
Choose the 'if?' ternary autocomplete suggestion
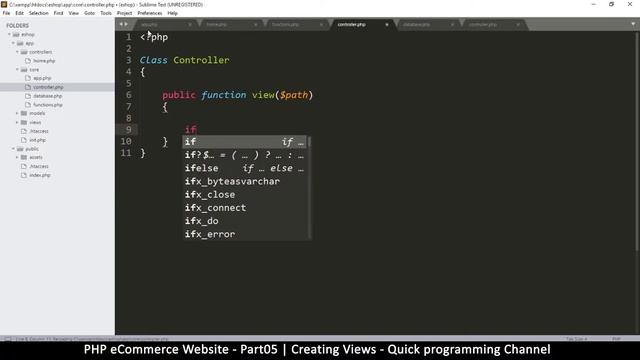[x=244, y=155]
